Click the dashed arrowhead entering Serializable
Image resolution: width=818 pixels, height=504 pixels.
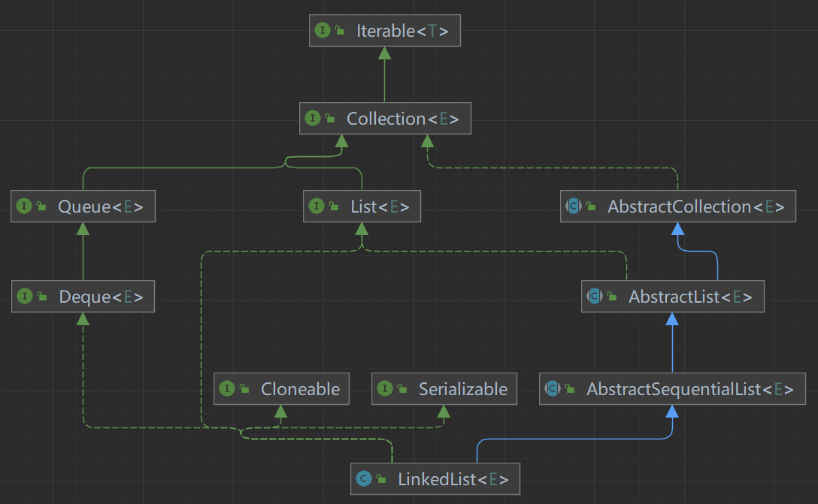444,411
